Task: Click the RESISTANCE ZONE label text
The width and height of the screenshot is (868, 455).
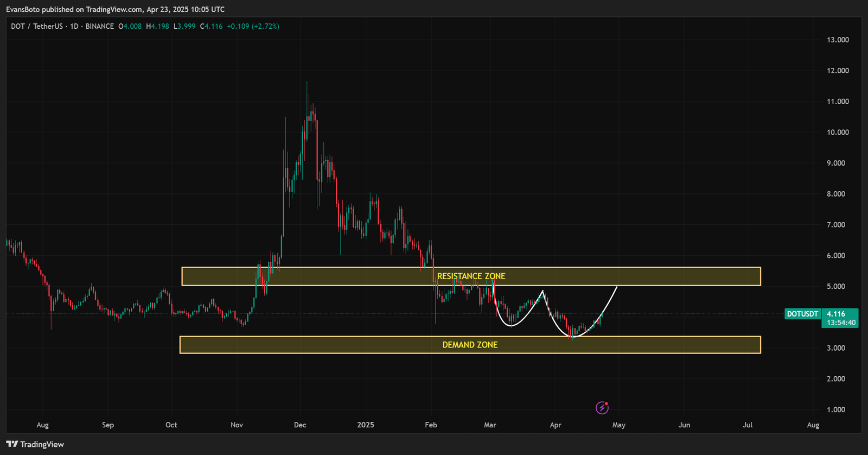Action: [x=471, y=276]
